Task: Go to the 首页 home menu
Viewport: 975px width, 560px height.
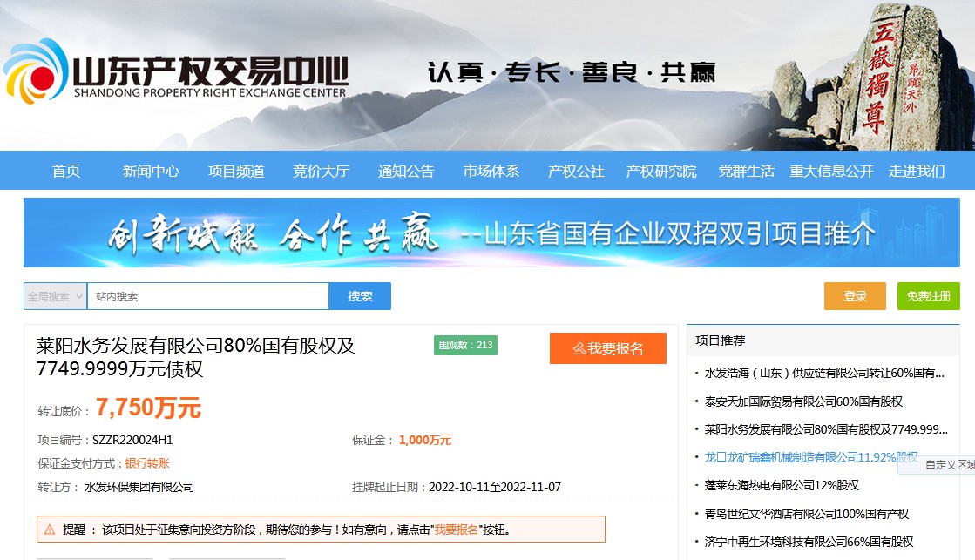Action: (66, 171)
